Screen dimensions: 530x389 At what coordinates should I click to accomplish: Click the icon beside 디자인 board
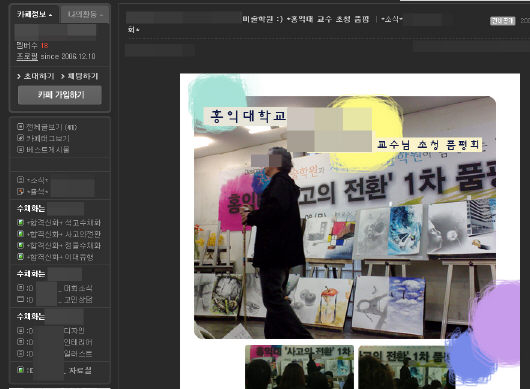pyautogui.click(x=20, y=331)
